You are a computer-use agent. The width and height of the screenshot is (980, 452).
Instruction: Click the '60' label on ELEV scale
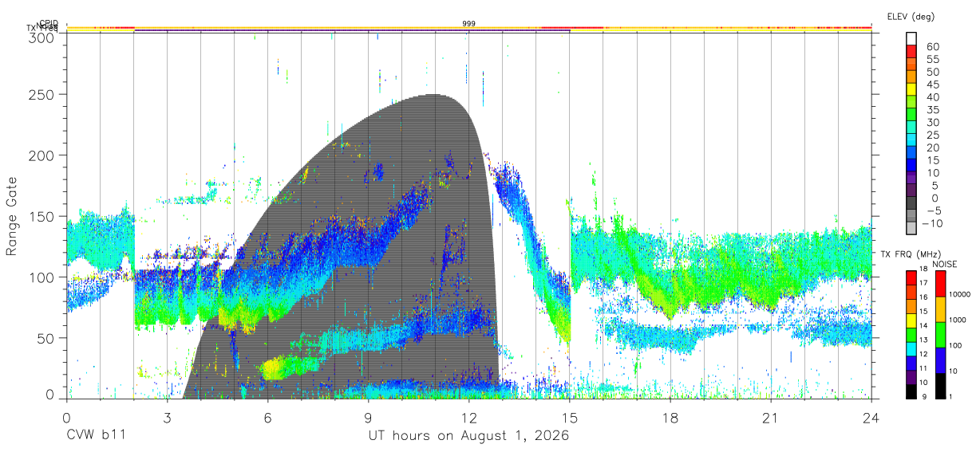(x=932, y=47)
